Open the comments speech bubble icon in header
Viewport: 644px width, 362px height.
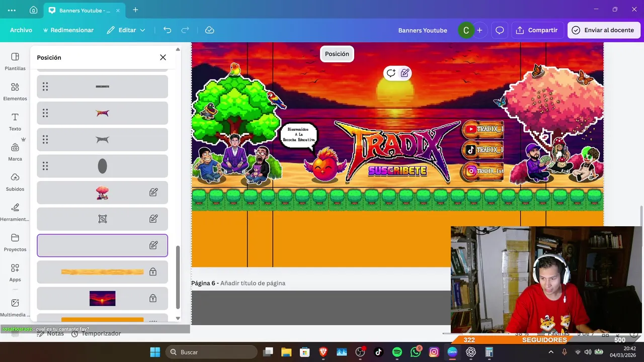coord(500,30)
